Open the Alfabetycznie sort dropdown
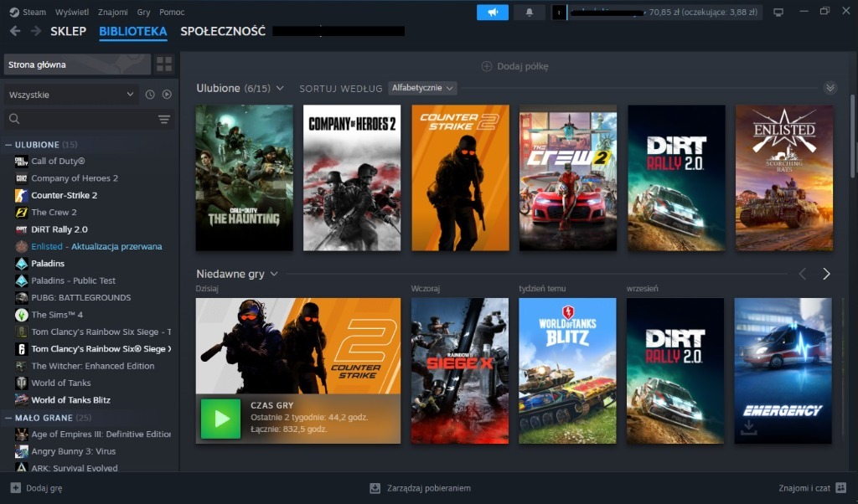858x504 pixels. coord(422,88)
